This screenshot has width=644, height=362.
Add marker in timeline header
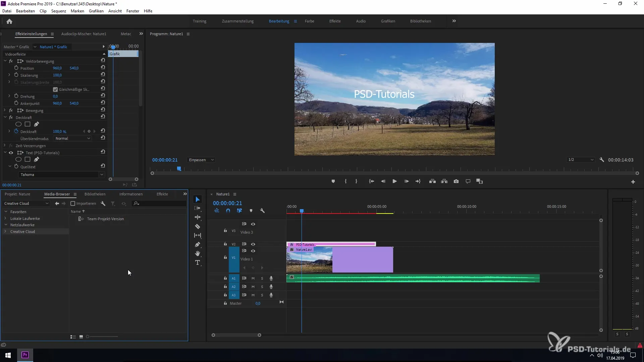251,211
